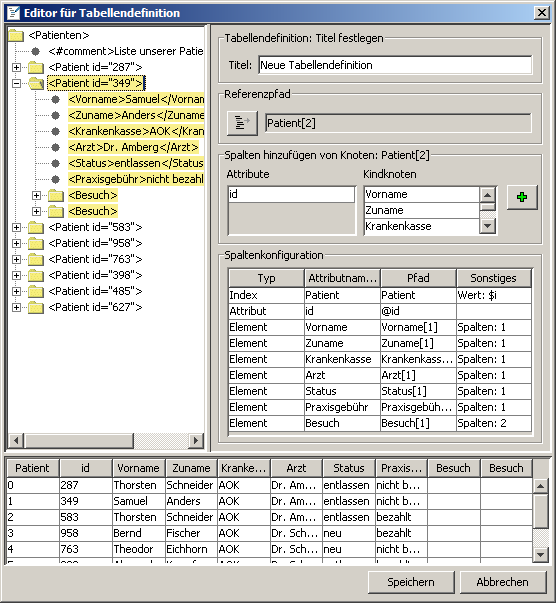Screen dimensions: 556x603
Task: Select the id entry in Attribute list
Action: [x=291, y=194]
